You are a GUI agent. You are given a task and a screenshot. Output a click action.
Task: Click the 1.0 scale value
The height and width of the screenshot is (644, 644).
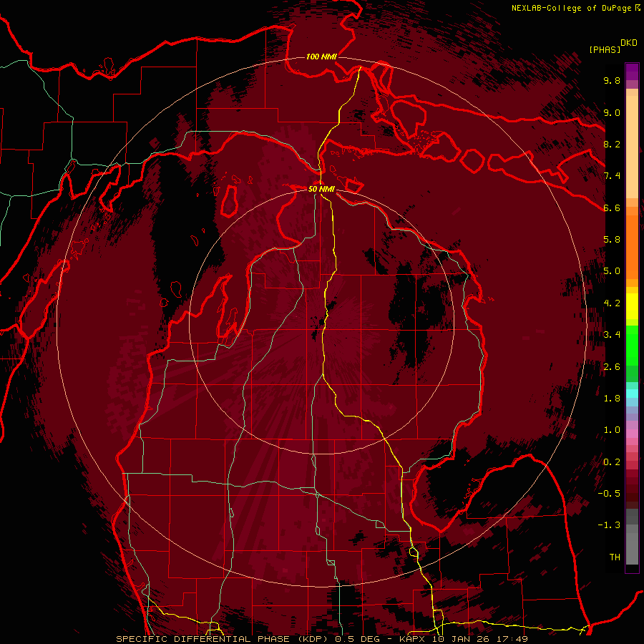click(x=612, y=430)
